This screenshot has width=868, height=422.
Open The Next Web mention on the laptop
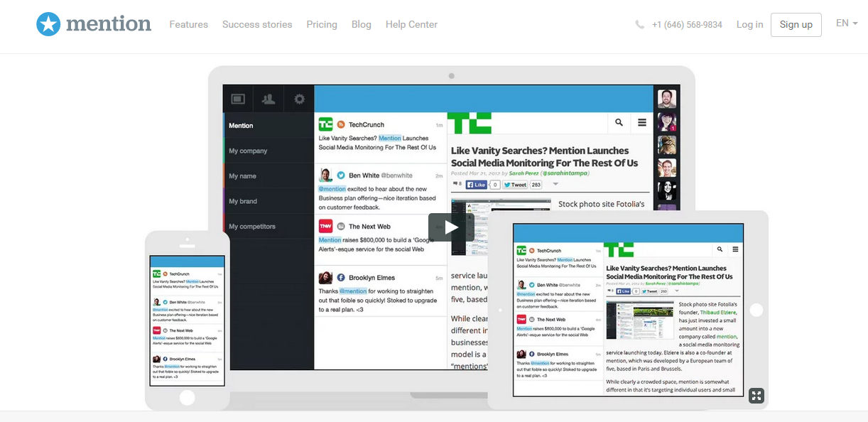(380, 239)
